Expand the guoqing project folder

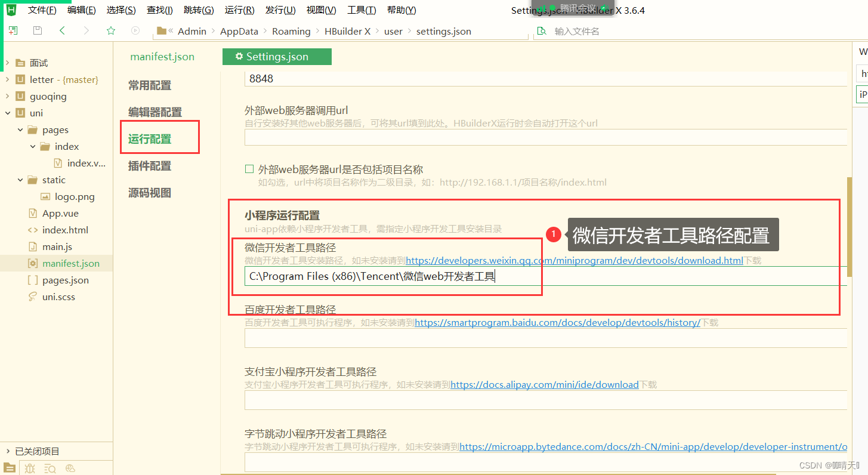coord(8,96)
